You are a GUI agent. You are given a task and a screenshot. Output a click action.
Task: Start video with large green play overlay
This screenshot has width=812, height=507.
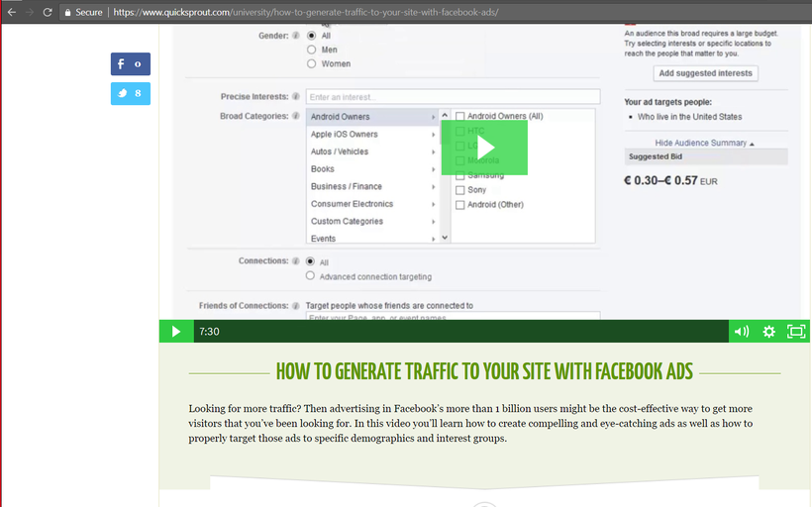pos(484,149)
